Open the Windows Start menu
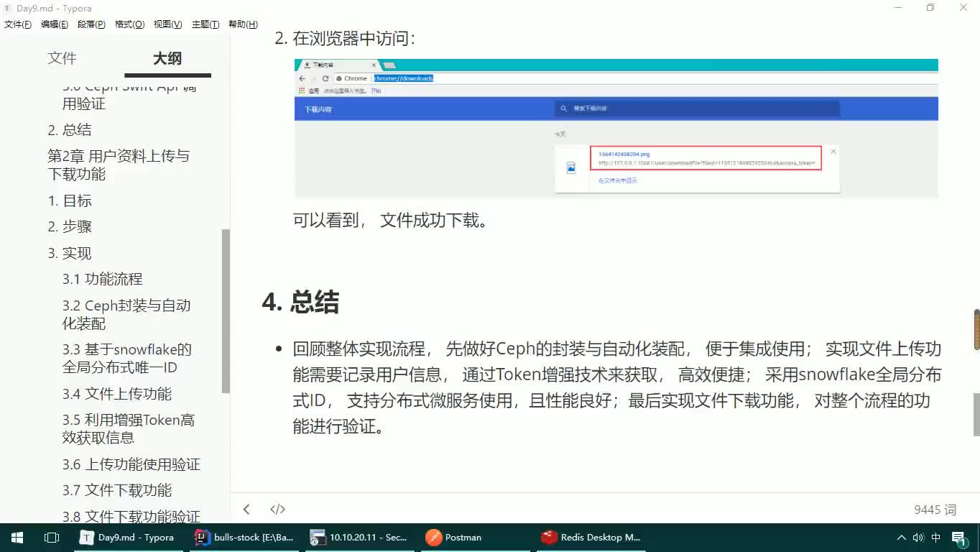The height and width of the screenshot is (552, 980). coord(17,537)
